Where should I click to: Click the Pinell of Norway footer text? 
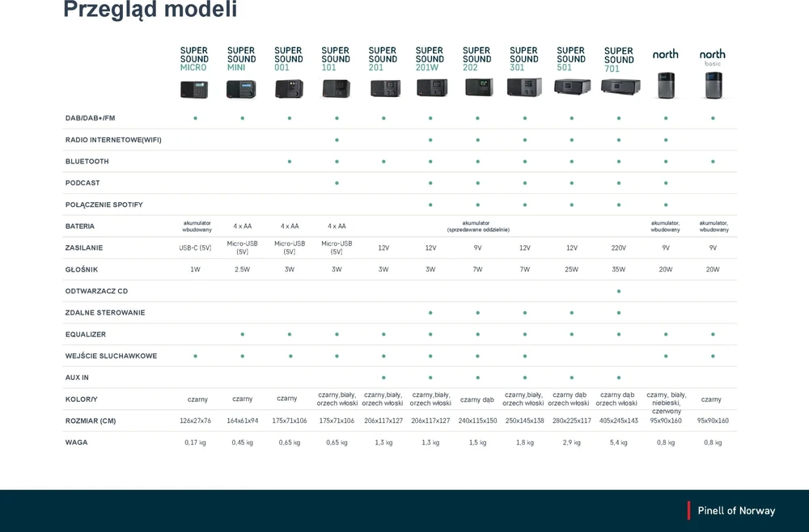(736, 510)
